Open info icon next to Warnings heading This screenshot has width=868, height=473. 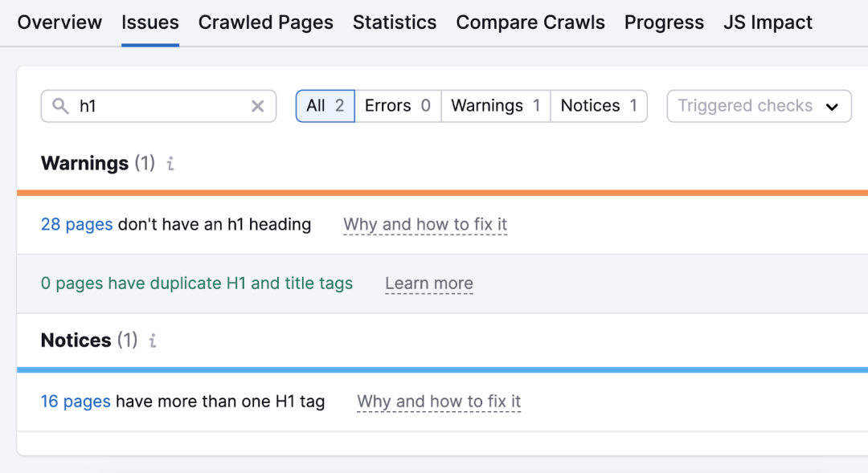170,164
